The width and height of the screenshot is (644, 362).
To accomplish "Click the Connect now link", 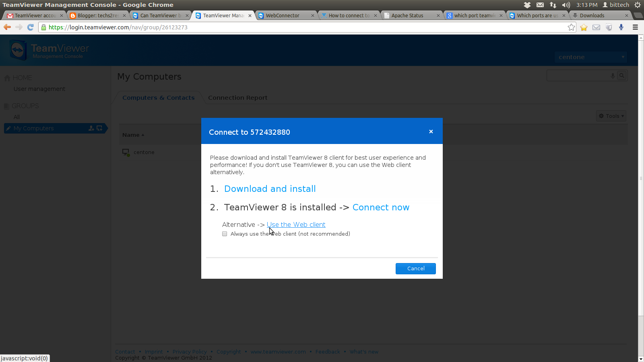I will (381, 207).
